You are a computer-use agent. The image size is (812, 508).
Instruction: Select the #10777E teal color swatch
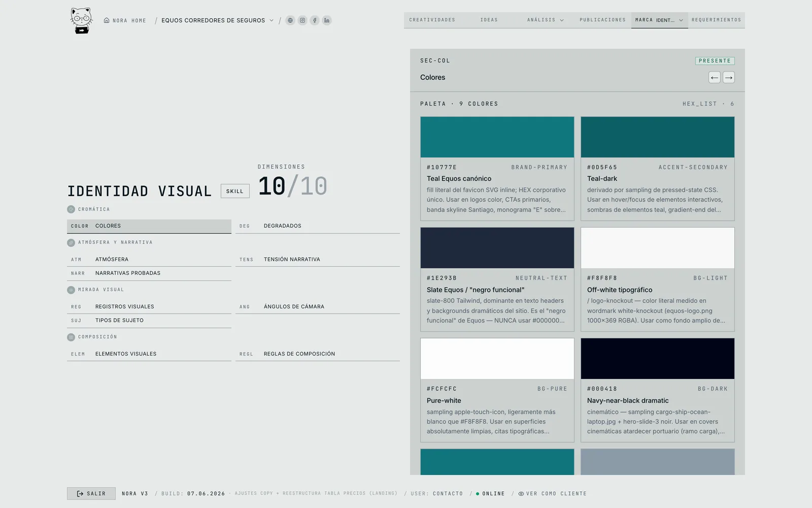pyautogui.click(x=497, y=137)
